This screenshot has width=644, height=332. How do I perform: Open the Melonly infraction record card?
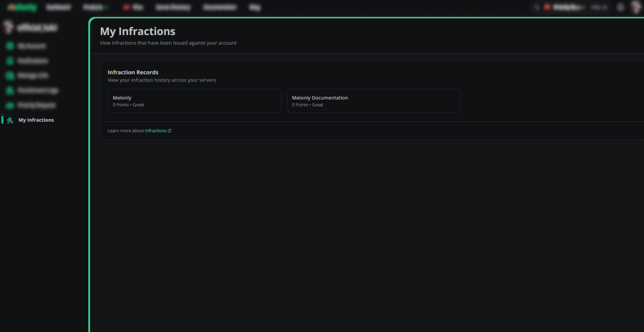point(194,101)
